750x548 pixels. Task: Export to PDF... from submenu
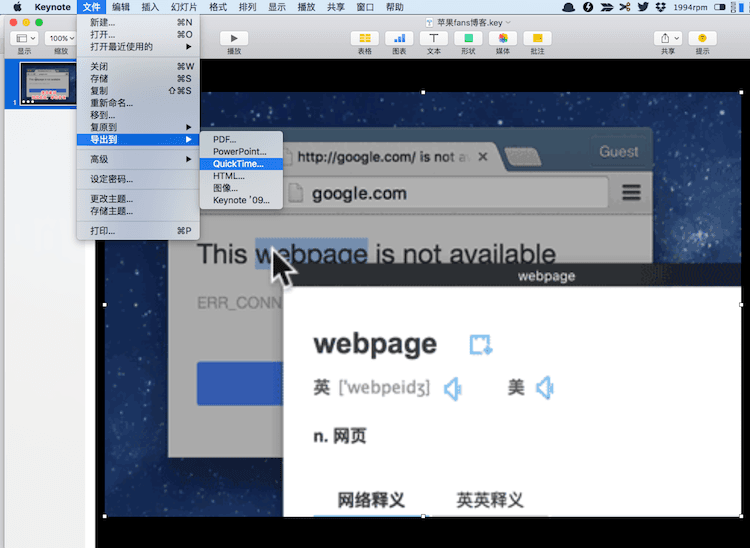[x=242, y=139]
